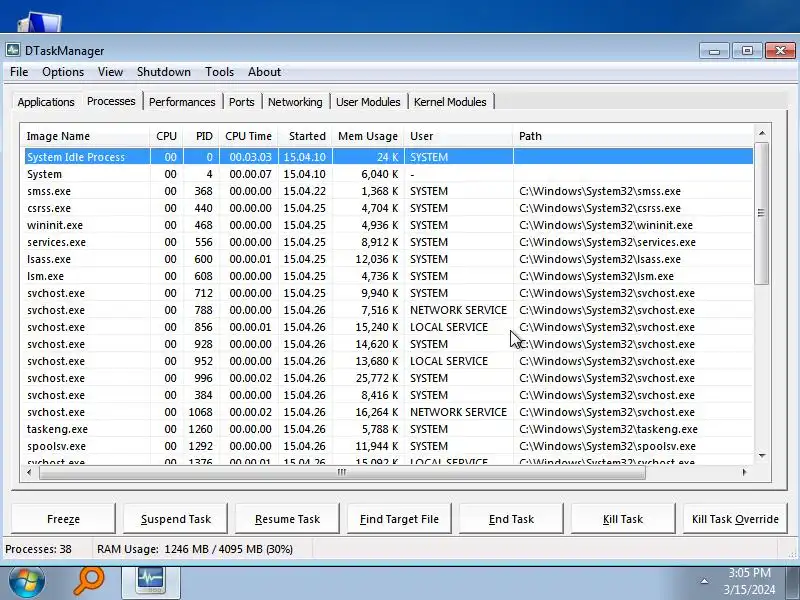Select svchost.exe with PID 788

[x=388, y=310]
